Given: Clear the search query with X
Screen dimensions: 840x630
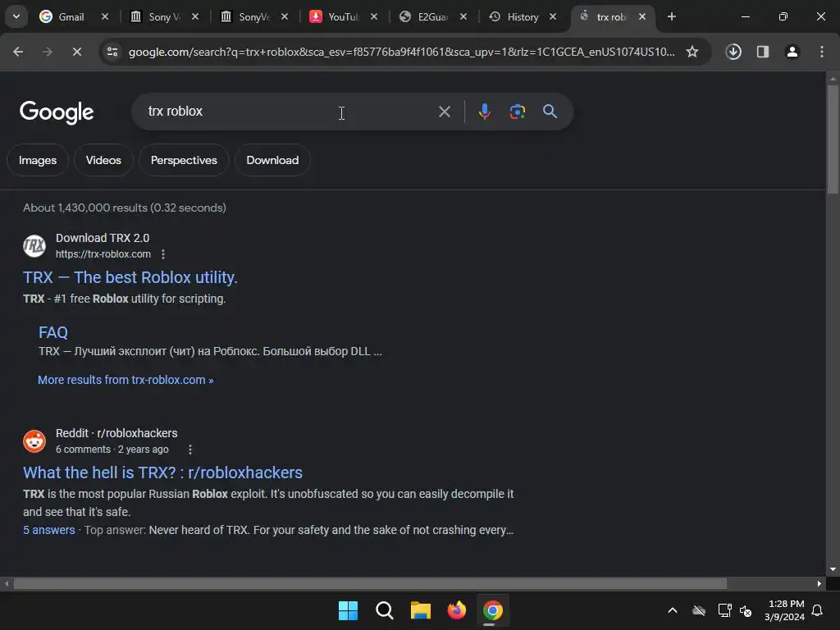Looking at the screenshot, I should pyautogui.click(x=445, y=112).
